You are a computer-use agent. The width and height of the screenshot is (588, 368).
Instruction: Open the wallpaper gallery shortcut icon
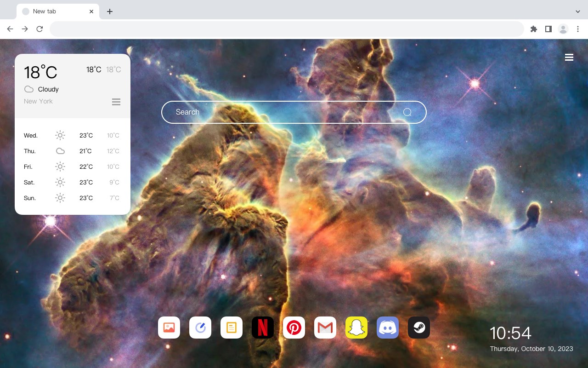pos(169,328)
